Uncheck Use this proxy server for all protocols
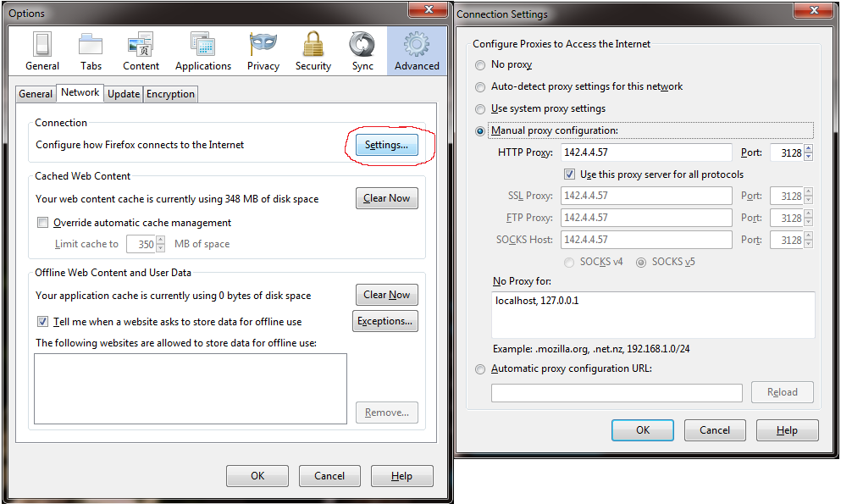Screen dimensions: 841x504 coord(570,174)
